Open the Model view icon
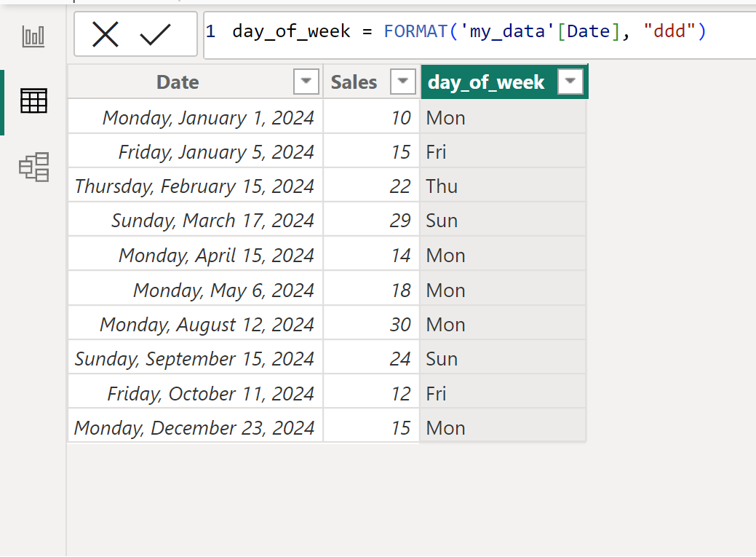The width and height of the screenshot is (756, 557). click(x=33, y=167)
